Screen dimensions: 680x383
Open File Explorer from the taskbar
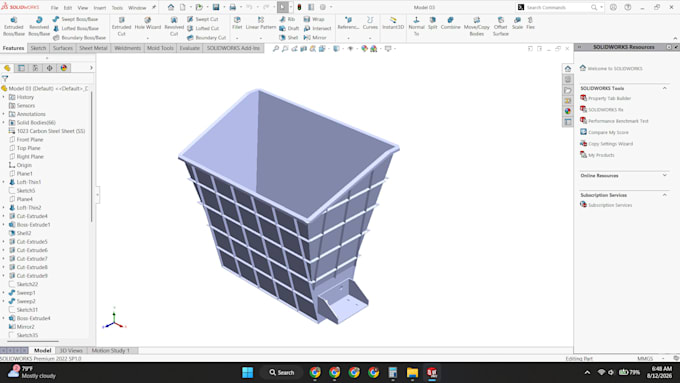[412, 373]
